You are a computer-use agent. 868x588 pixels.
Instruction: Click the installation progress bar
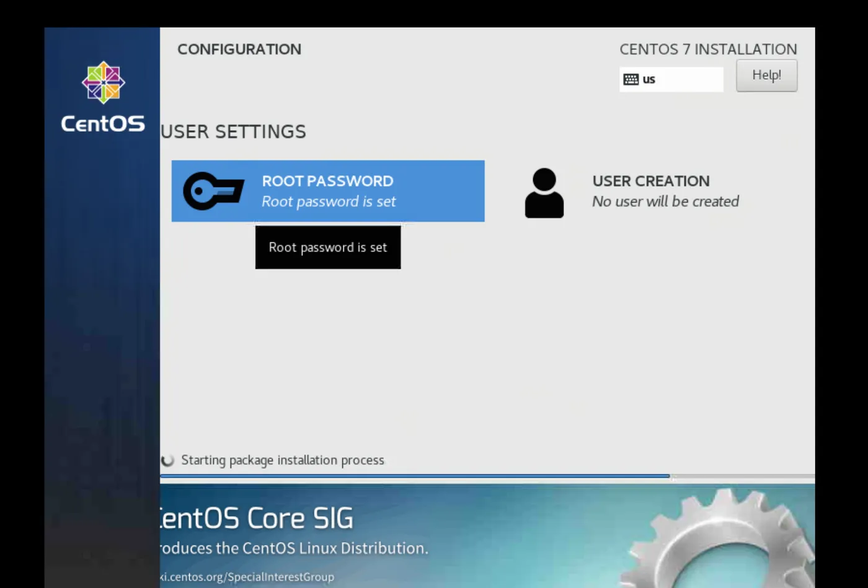point(487,476)
